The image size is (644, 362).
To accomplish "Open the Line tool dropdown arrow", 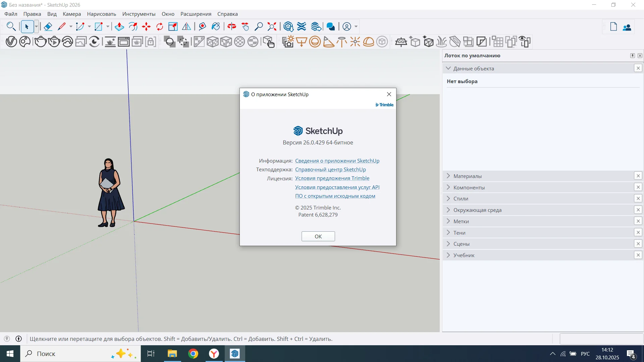I will [x=71, y=26].
